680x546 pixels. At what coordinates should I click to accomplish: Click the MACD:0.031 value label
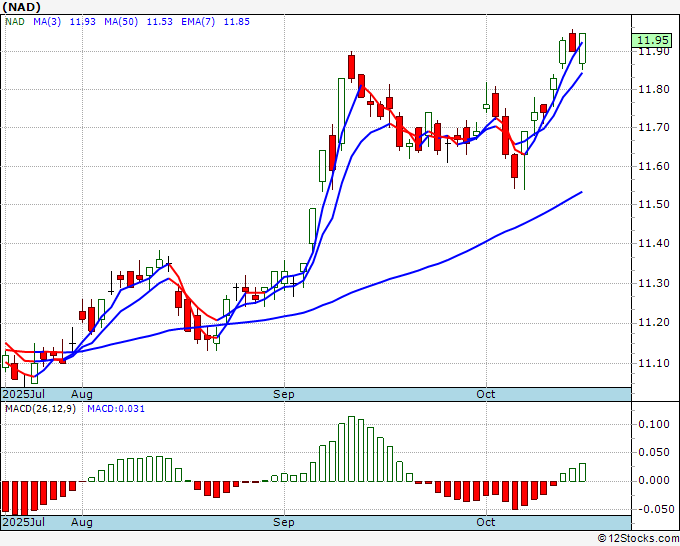[116, 409]
